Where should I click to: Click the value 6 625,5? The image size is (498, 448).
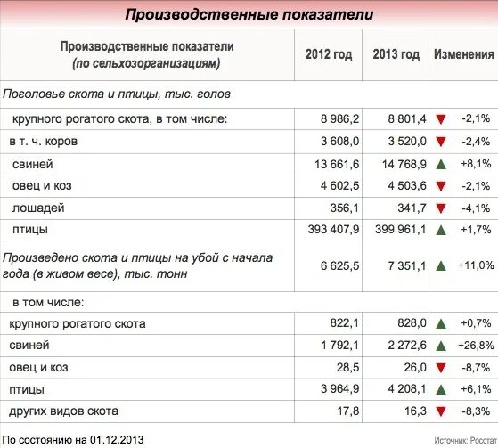[x=339, y=265]
